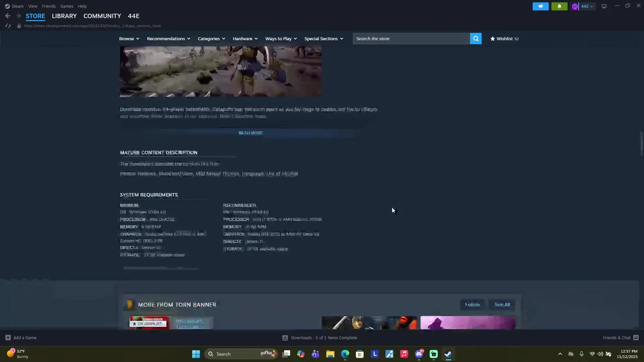Open Discord from the taskbar
Screen dimensions: 644x362
point(419,354)
